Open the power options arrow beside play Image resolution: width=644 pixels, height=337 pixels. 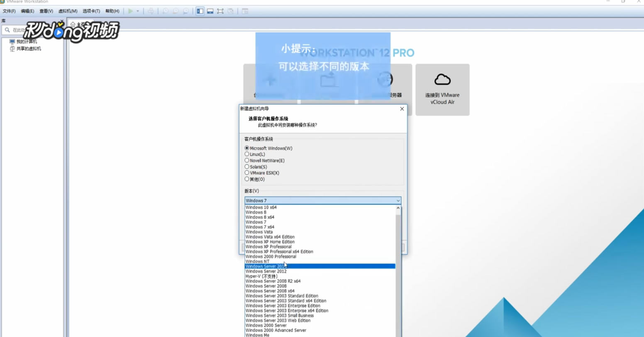(x=138, y=11)
